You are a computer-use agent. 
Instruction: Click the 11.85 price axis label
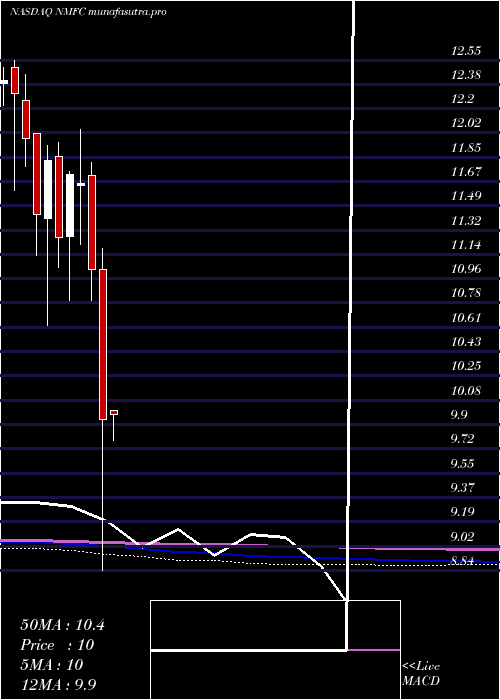[x=466, y=148]
